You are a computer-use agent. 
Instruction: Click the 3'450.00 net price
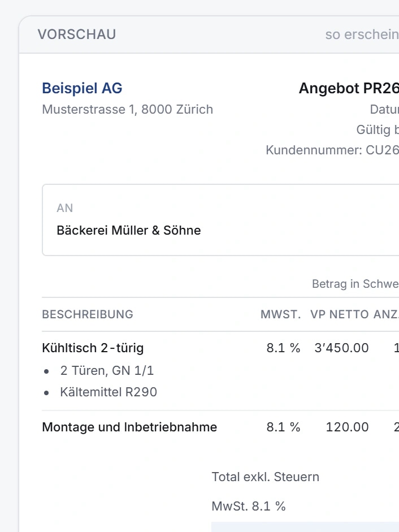(x=341, y=348)
